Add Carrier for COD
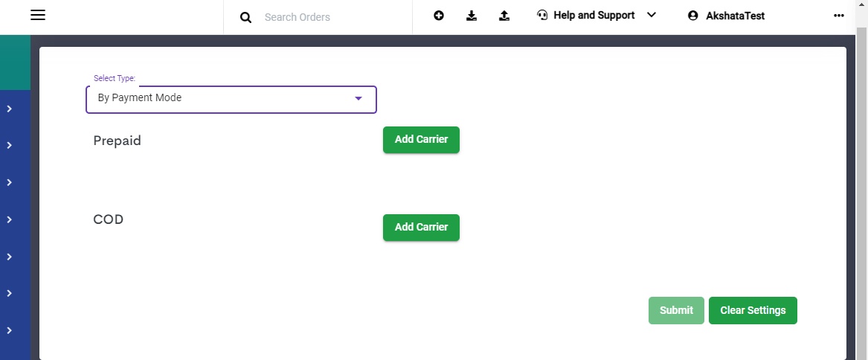Screen dimensions: 868x360 click(x=421, y=227)
